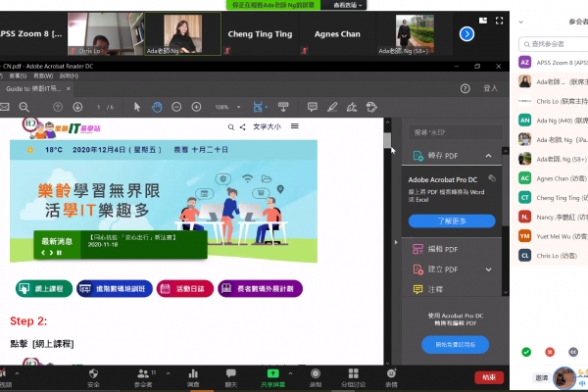The height and width of the screenshot is (392, 588).
Task: Click the blue Learn More button
Action: pyautogui.click(x=452, y=220)
